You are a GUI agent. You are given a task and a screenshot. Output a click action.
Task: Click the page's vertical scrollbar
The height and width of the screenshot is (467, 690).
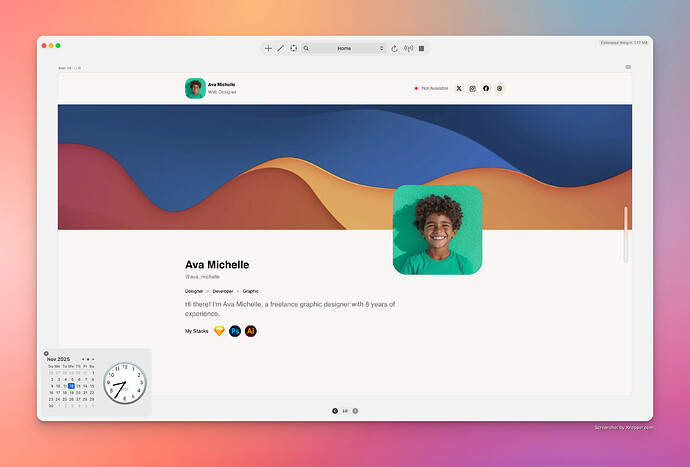click(x=626, y=233)
